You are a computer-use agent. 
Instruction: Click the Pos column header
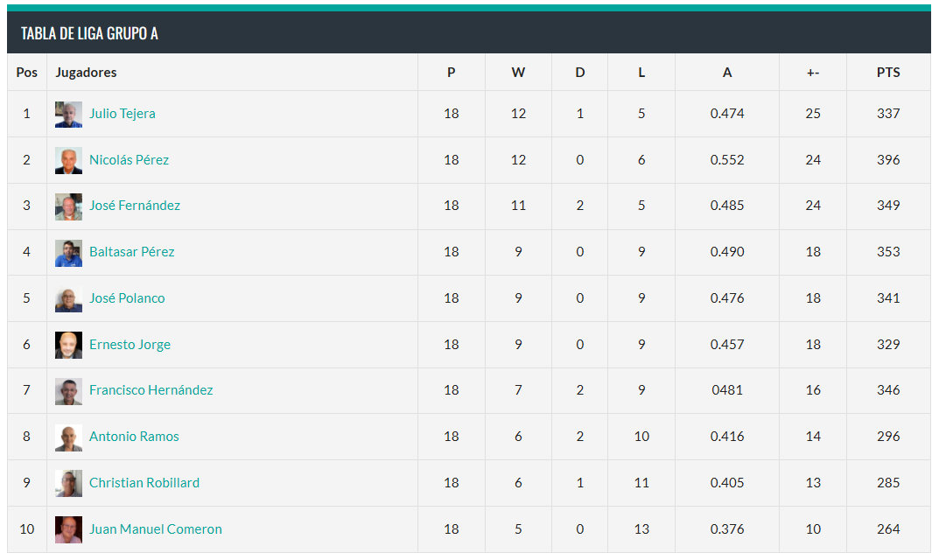27,73
